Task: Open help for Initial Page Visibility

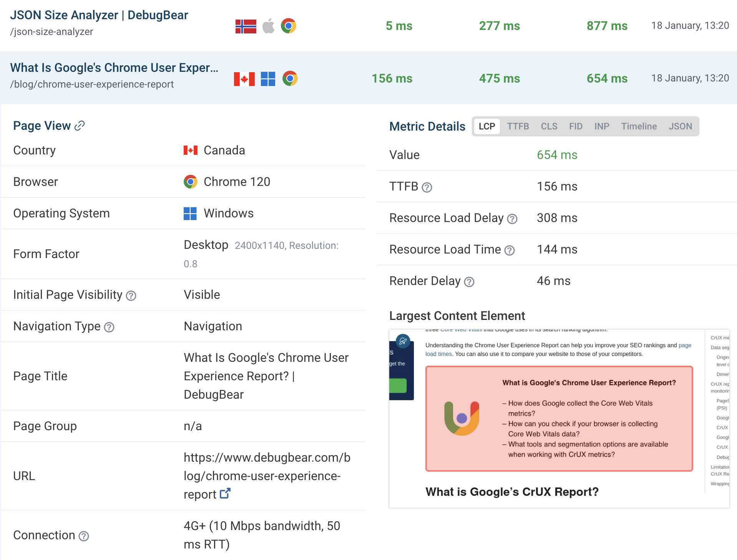Action: [131, 295]
